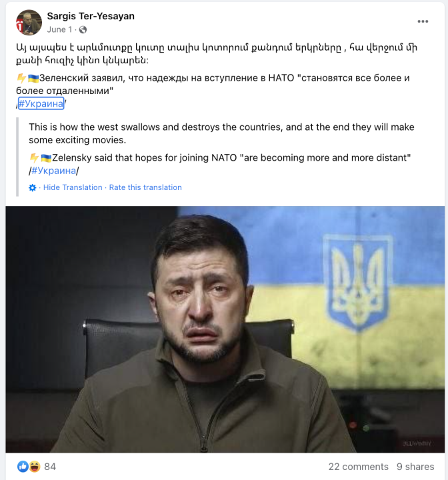
Task: Hide Translation of the post
Action: [x=73, y=187]
